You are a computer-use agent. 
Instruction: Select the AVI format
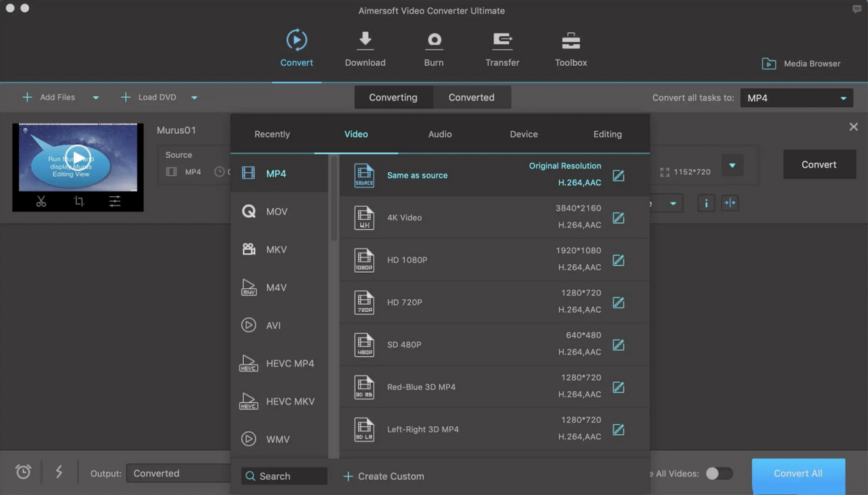[x=280, y=325]
